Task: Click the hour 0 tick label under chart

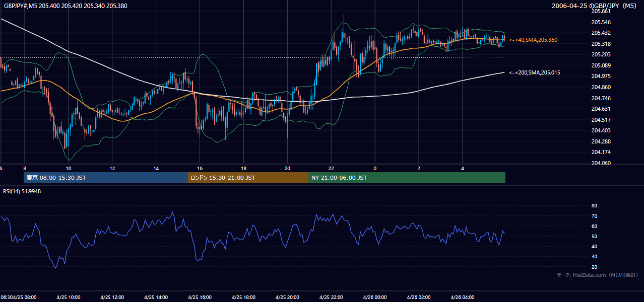Action: 375,168
